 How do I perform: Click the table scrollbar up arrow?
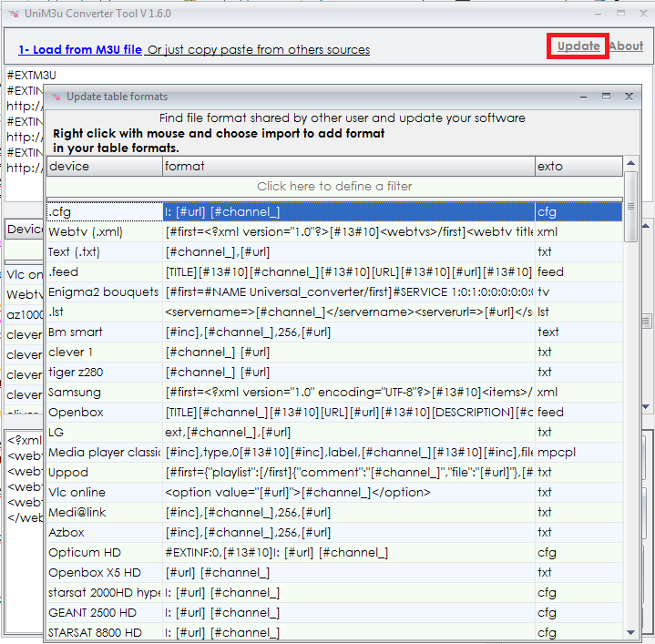click(x=630, y=163)
